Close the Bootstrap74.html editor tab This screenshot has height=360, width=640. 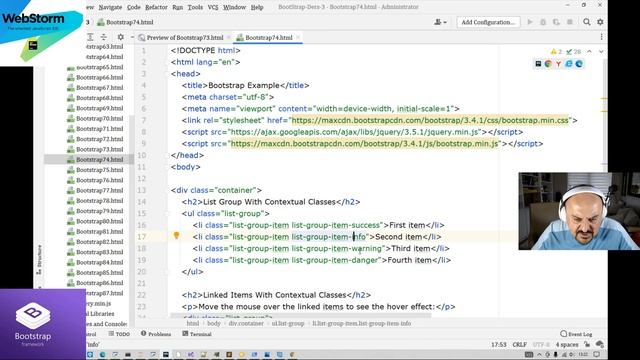pos(298,38)
